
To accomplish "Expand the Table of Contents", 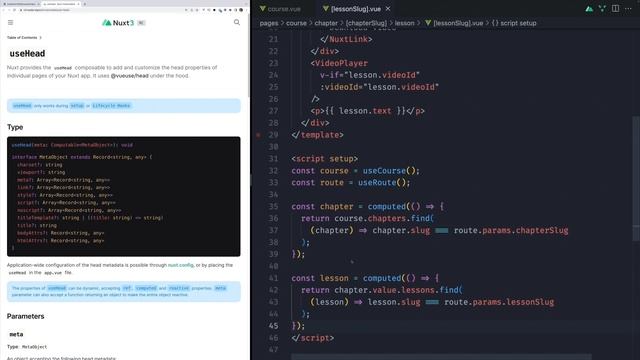I will pos(24,38).
